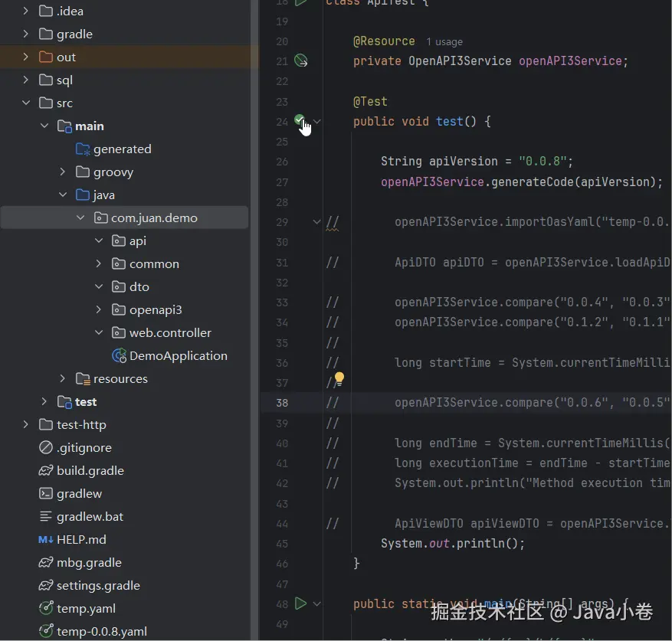Click System.out.println() on line 45

[x=453, y=543]
